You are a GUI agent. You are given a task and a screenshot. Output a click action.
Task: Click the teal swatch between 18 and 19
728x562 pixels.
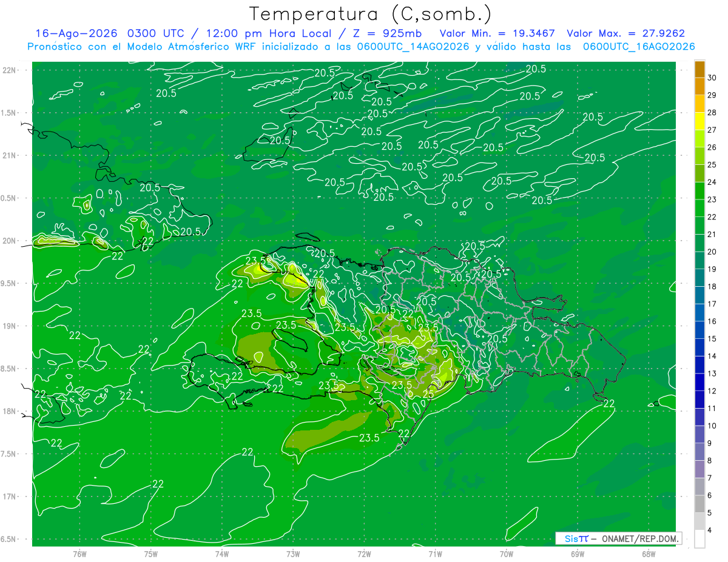699,278
